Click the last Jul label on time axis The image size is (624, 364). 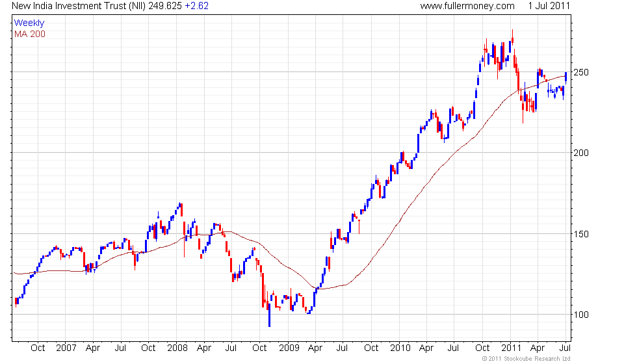565,348
